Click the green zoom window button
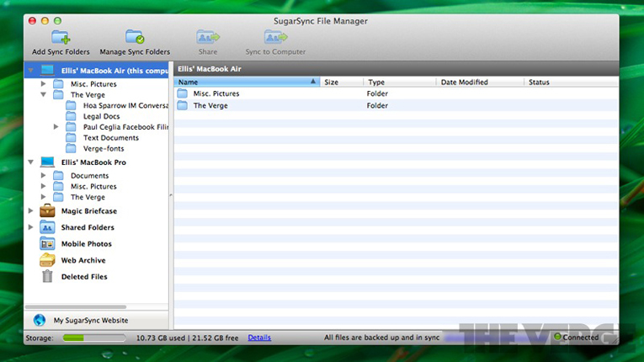644x362 pixels. pos(57,20)
